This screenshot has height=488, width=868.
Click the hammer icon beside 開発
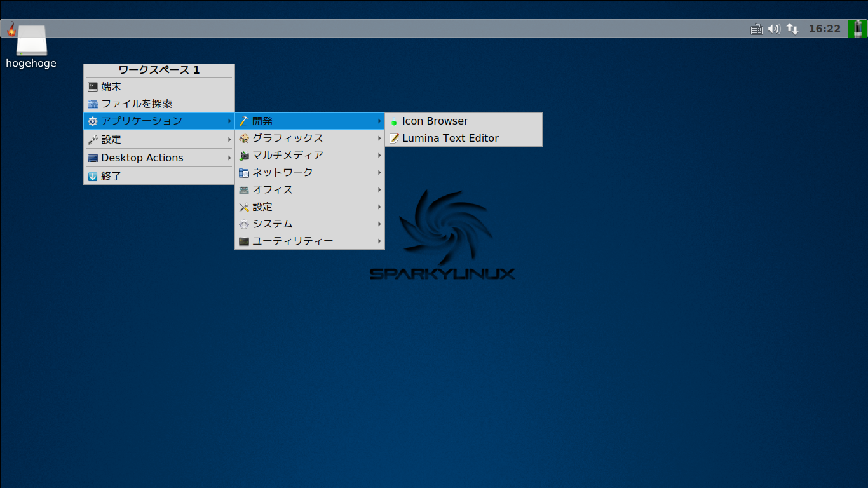[x=244, y=121]
